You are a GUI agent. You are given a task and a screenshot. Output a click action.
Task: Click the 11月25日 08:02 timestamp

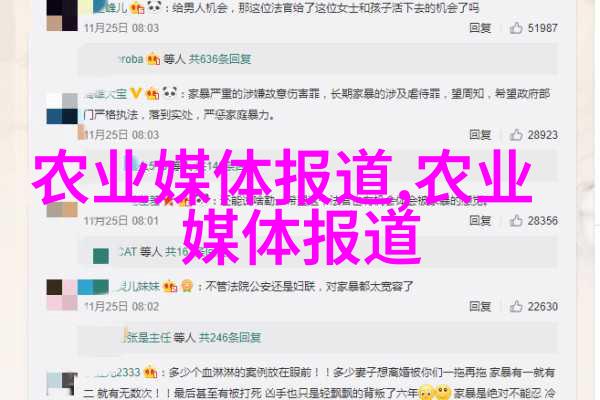[121, 306]
